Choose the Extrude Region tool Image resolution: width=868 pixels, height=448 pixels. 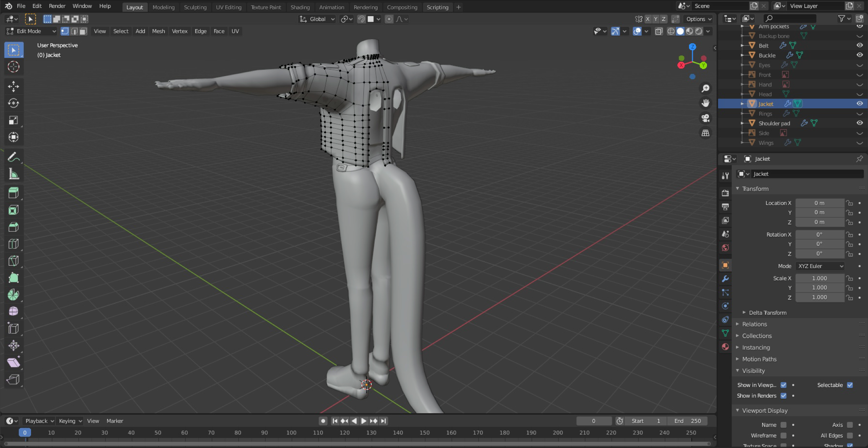point(13,193)
